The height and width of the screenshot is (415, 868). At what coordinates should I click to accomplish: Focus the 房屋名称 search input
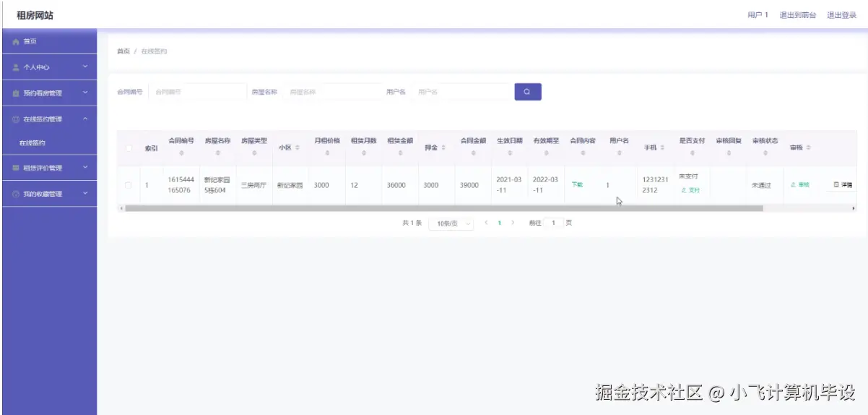[x=332, y=92]
